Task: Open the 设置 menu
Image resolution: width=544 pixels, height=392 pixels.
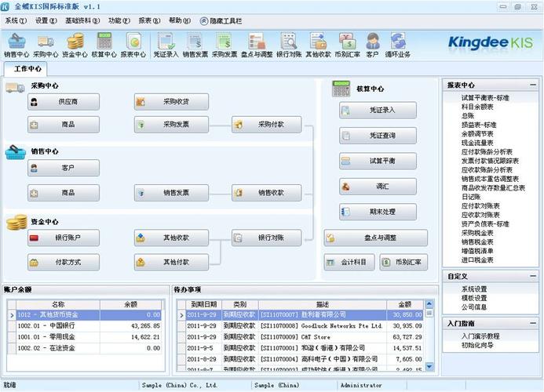Action: 46,21
